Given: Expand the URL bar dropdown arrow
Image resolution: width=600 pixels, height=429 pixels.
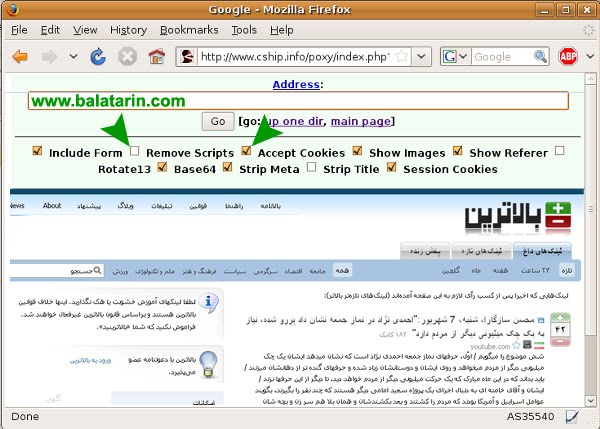Looking at the screenshot, I should click(x=421, y=57).
